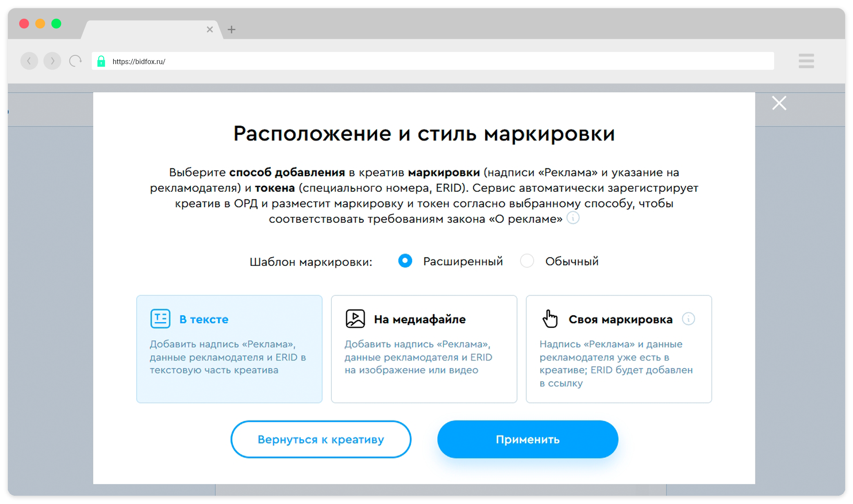Viewport: 853px width, 504px height.
Task: Close the marking style dialog with the X
Action: pyautogui.click(x=779, y=103)
